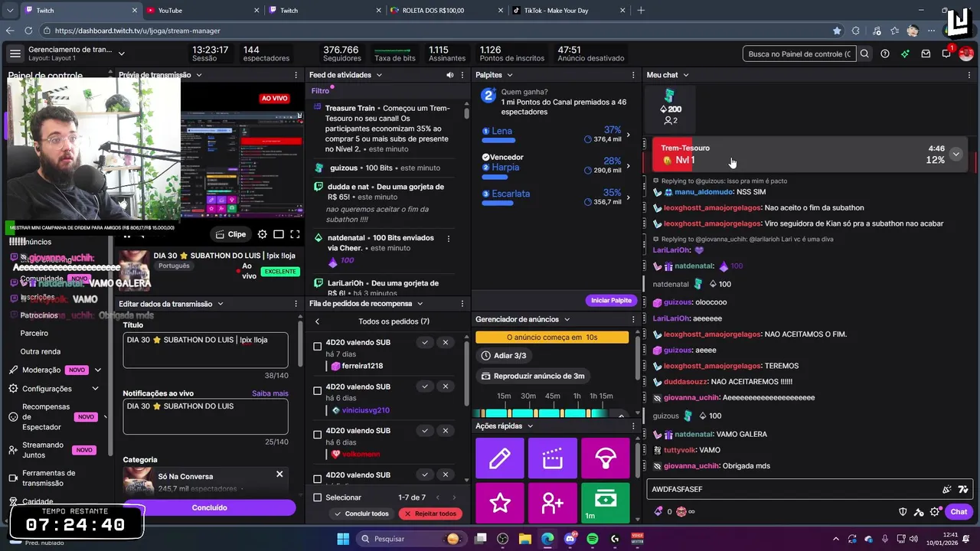Open Outra renda sidebar item
Screen dimensions: 980x551
(x=41, y=351)
